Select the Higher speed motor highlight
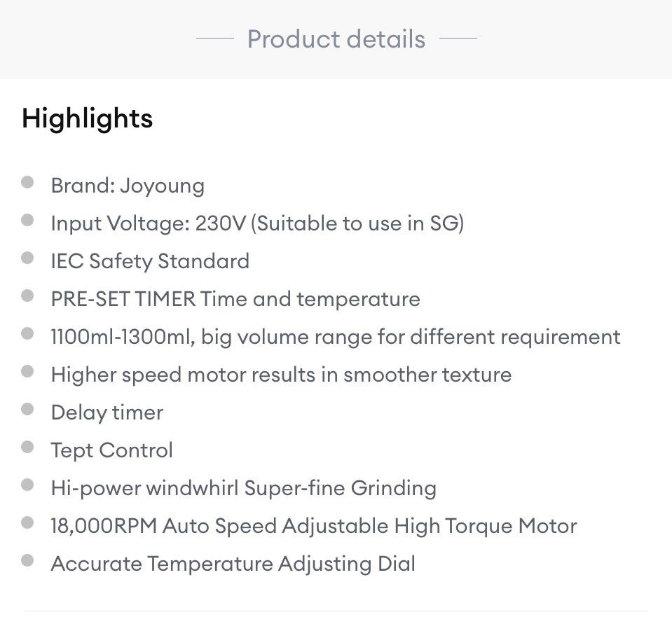Viewport: 672px width, 617px height. pyautogui.click(x=281, y=375)
